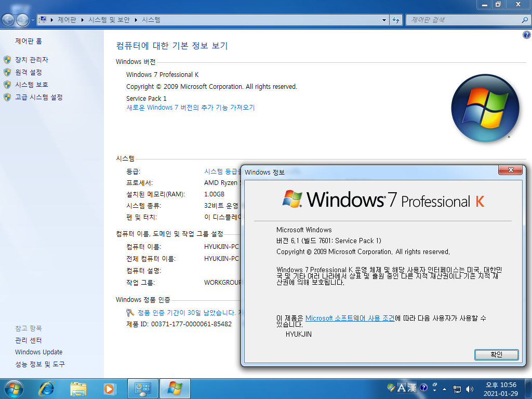The width and height of the screenshot is (532, 399).
Task: Open recent pages dropdown beside Forward arrow
Action: coord(33,20)
